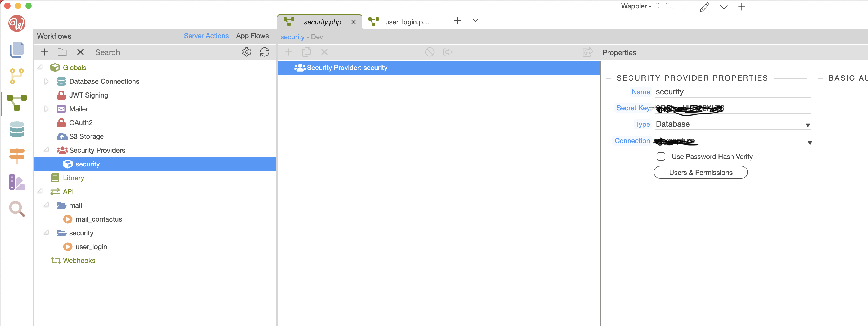Collapse the Security Providers tree node

pyautogui.click(x=47, y=150)
